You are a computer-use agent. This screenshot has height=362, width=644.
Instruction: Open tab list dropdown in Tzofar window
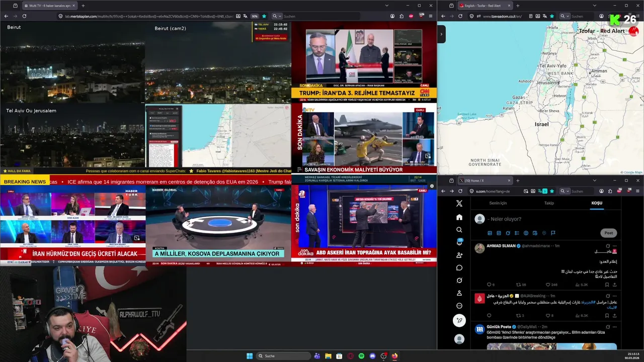click(x=594, y=6)
